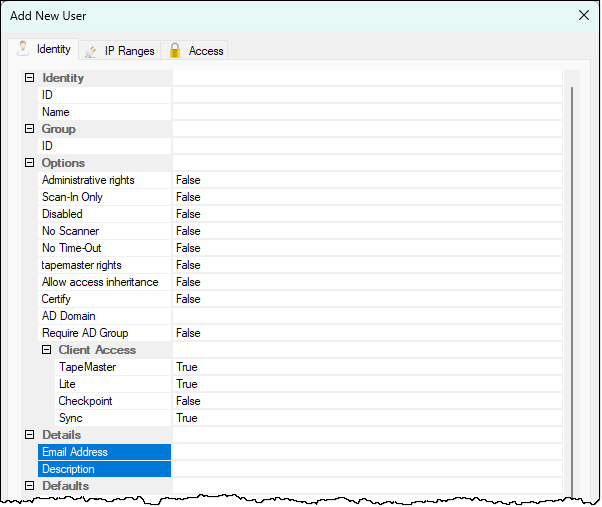Viewport: 602px width, 507px height.
Task: Click the vertical scrollbar of property grid
Action: click(x=572, y=280)
